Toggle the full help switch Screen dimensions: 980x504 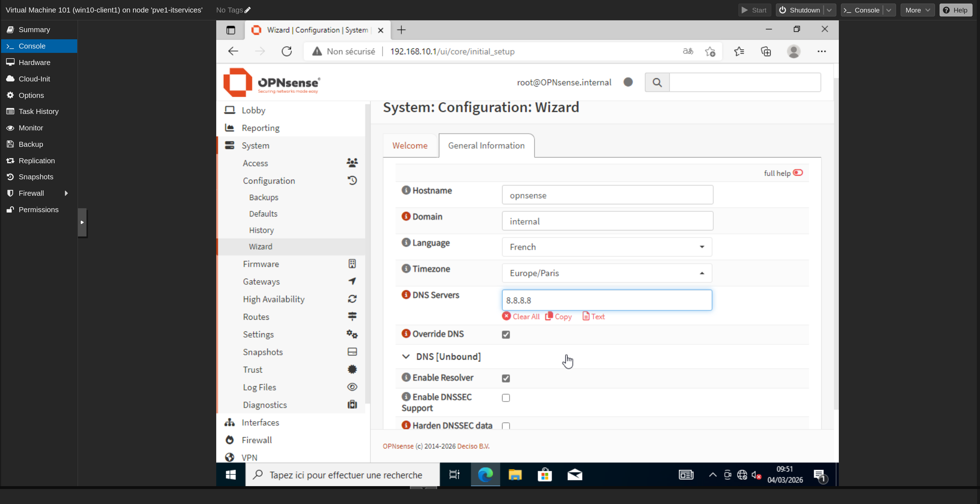point(798,173)
